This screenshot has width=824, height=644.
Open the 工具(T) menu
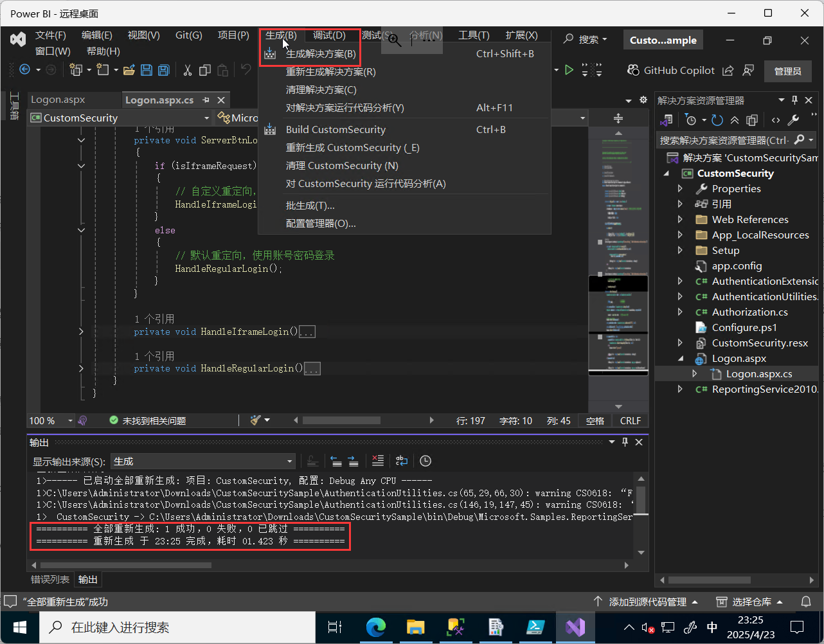tap(474, 35)
